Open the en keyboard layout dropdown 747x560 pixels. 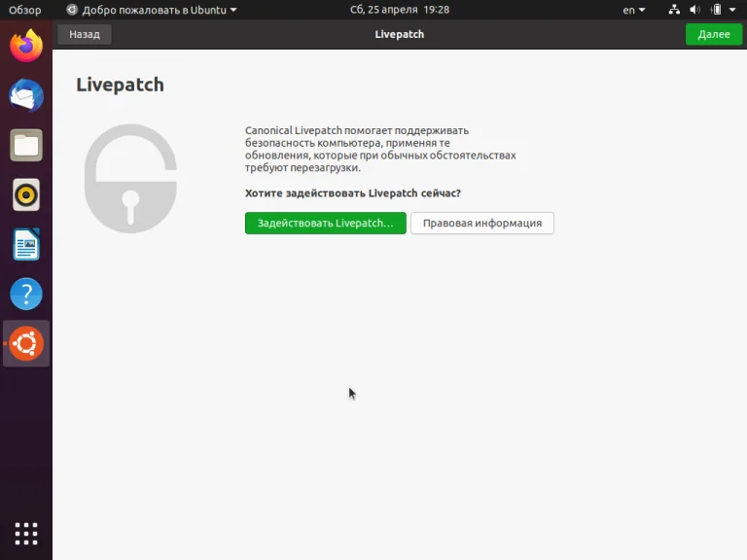(x=633, y=10)
